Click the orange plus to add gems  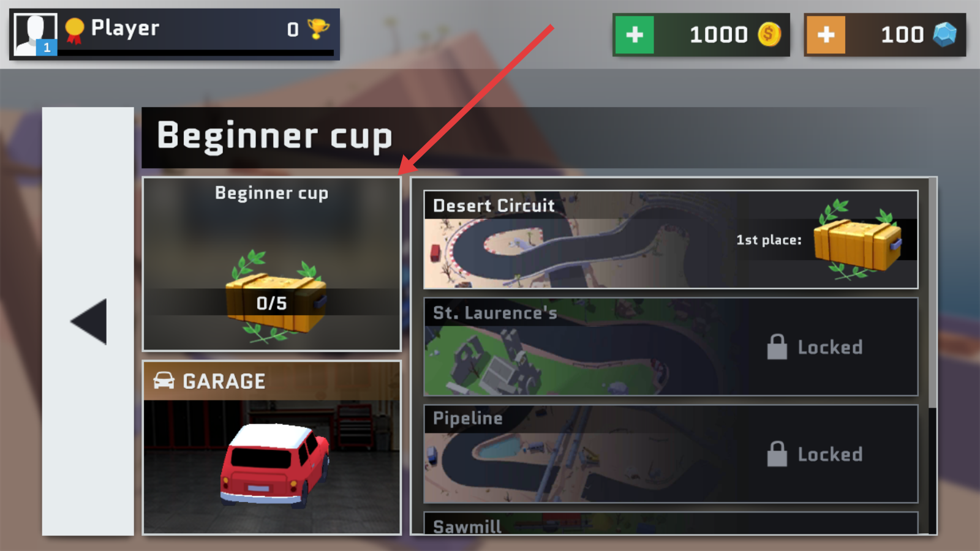point(826,35)
